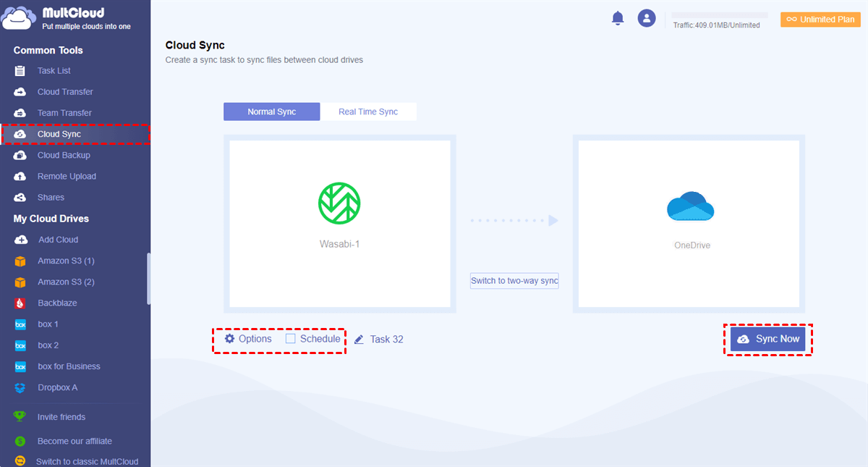This screenshot has width=868, height=467.
Task: Click the Team Transfer sidebar icon
Action: pos(20,113)
